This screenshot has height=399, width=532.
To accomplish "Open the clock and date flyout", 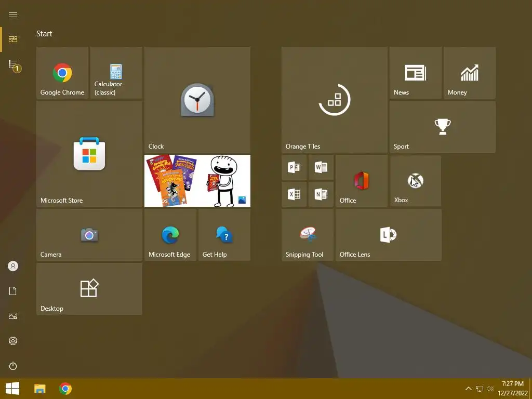I will [513, 389].
